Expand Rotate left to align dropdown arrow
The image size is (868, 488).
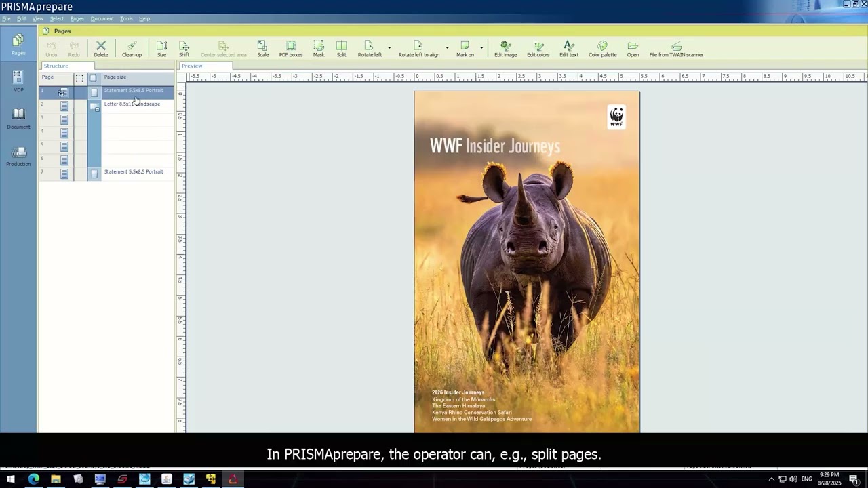pyautogui.click(x=447, y=47)
